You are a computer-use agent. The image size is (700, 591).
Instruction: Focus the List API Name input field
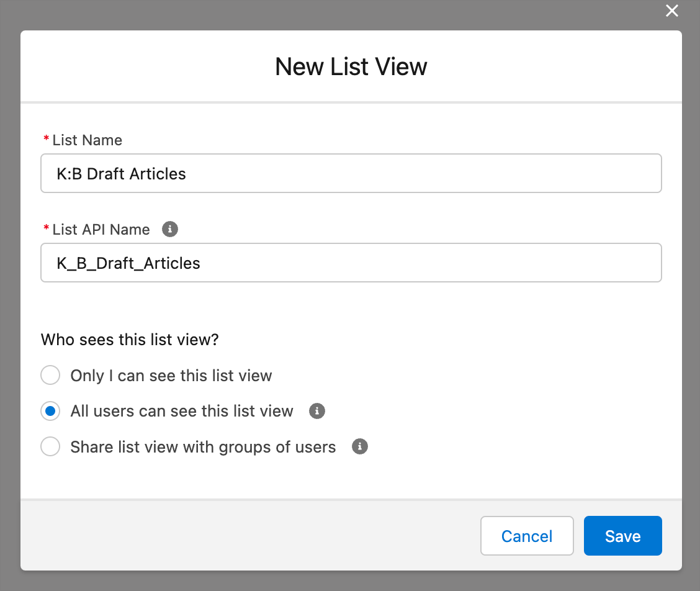coord(351,263)
